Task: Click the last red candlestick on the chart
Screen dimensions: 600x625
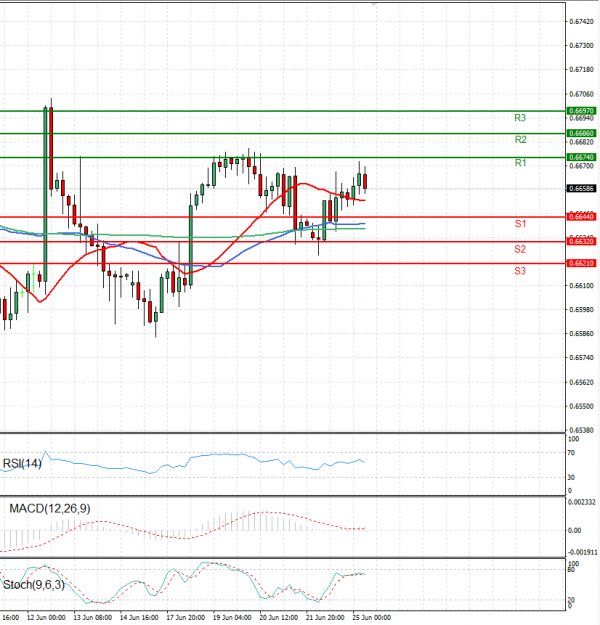Action: point(365,181)
